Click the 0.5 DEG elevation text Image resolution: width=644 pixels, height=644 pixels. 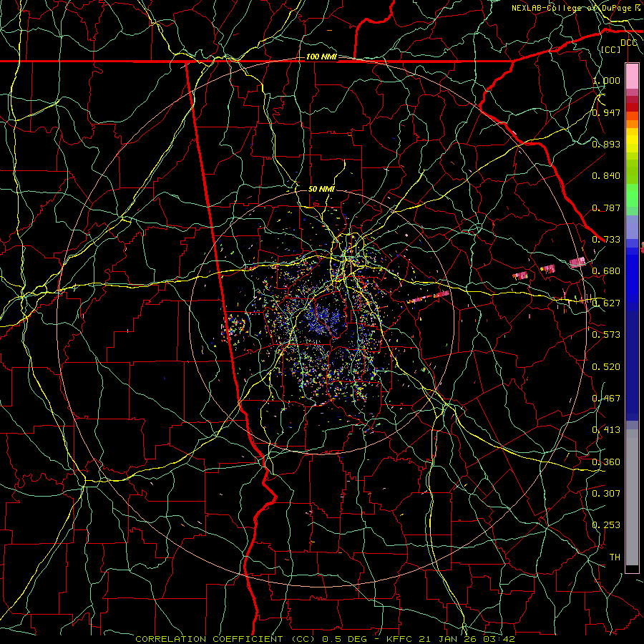[344, 639]
